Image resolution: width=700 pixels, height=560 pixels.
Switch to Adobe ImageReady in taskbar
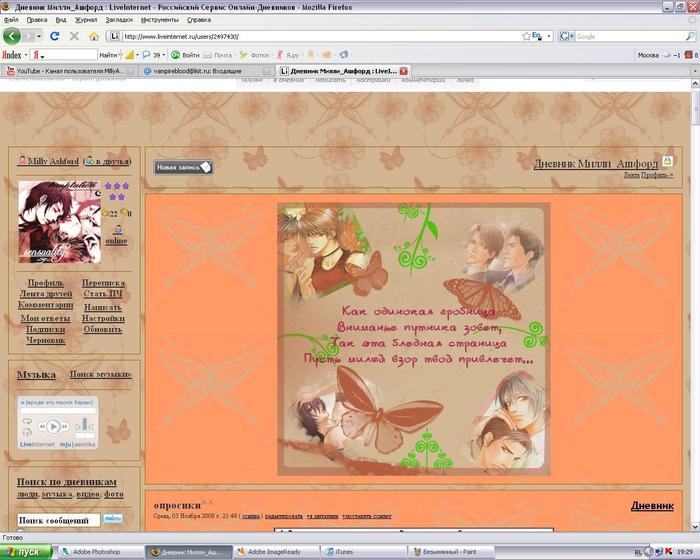click(x=276, y=552)
